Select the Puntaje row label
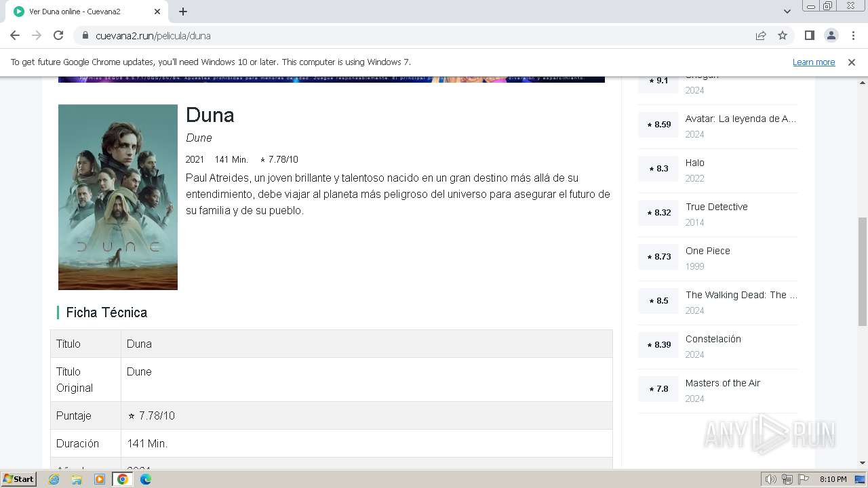The height and width of the screenshot is (488, 868). (x=74, y=415)
